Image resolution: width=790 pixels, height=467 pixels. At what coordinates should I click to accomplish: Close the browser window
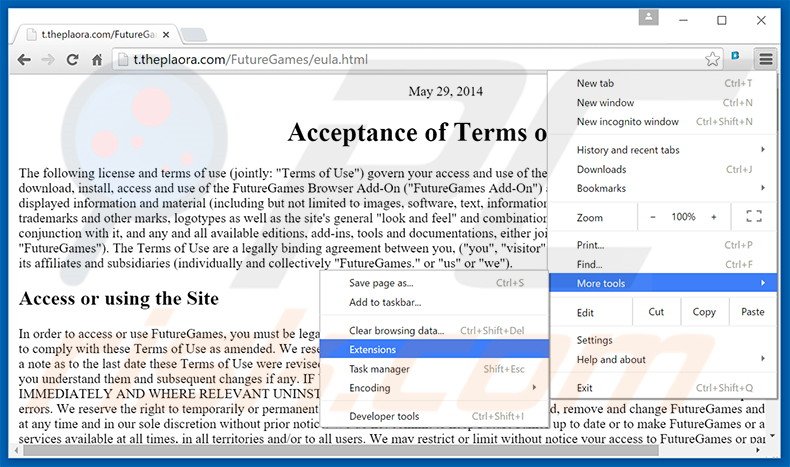coord(761,21)
